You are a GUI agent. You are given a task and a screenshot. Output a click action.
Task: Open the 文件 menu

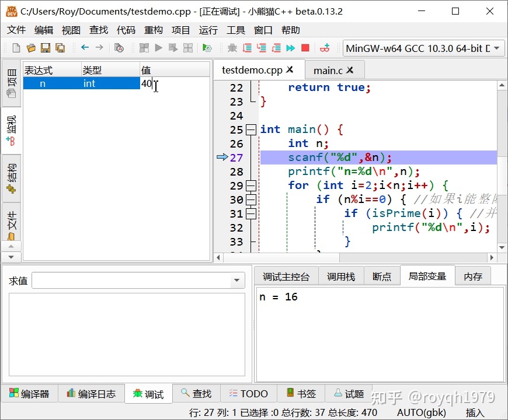point(16,30)
